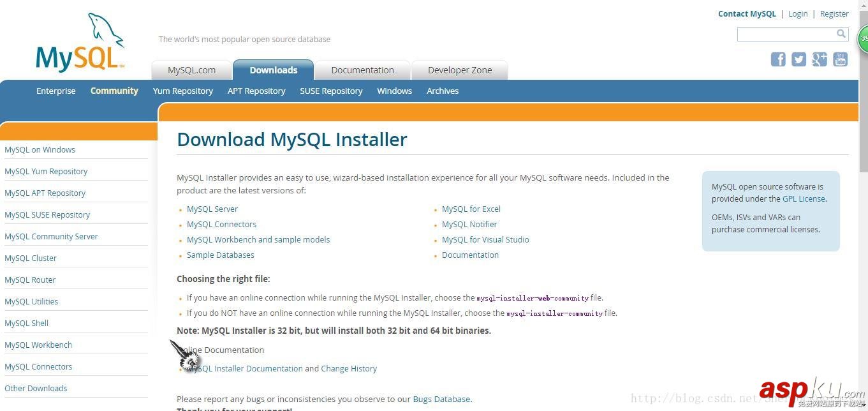Open MySQL Cluster in the sidebar

point(31,258)
